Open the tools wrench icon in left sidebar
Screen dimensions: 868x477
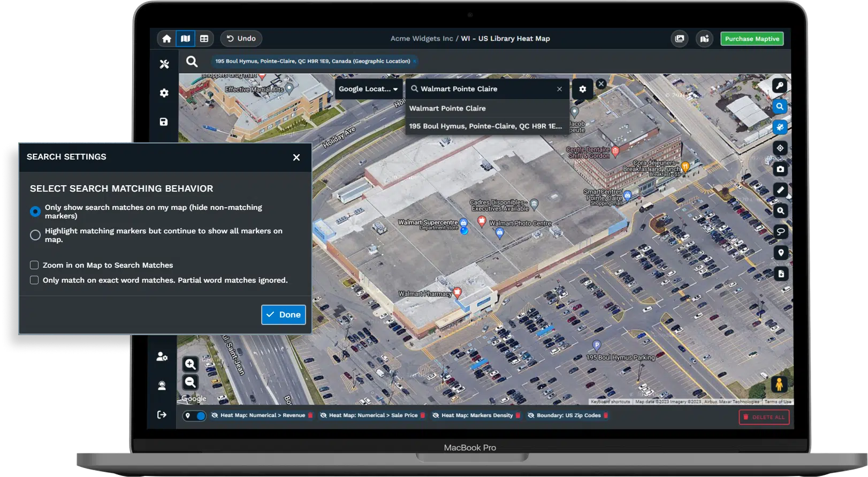coord(164,64)
